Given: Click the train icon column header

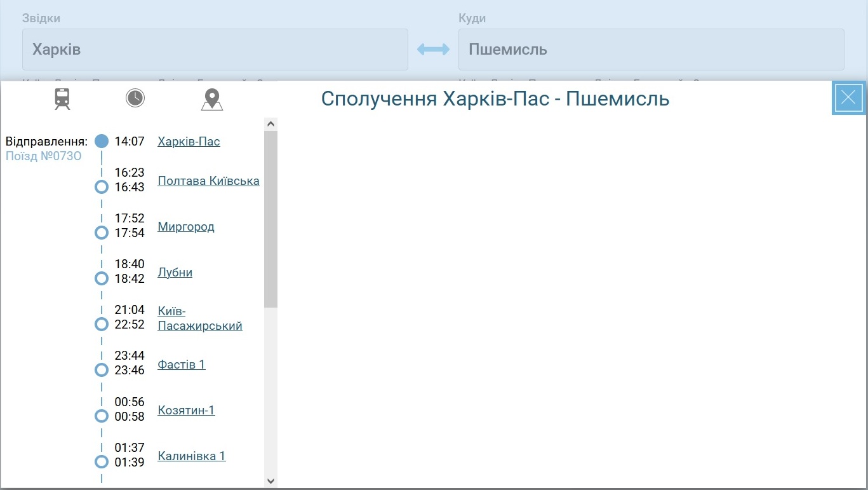Looking at the screenshot, I should [x=62, y=99].
